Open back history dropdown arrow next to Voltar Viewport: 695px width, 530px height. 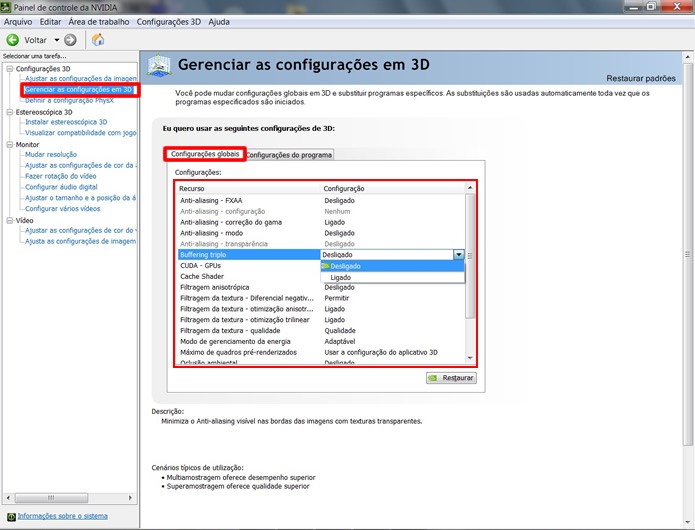(57, 40)
